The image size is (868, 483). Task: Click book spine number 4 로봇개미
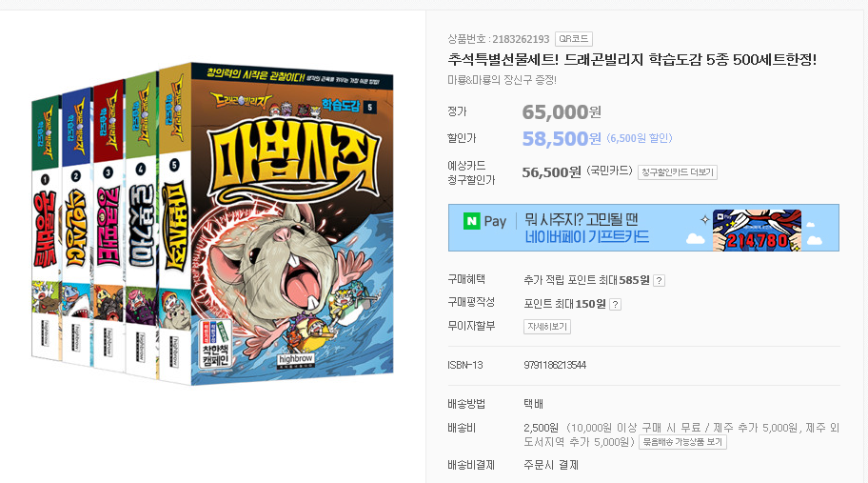click(x=141, y=225)
